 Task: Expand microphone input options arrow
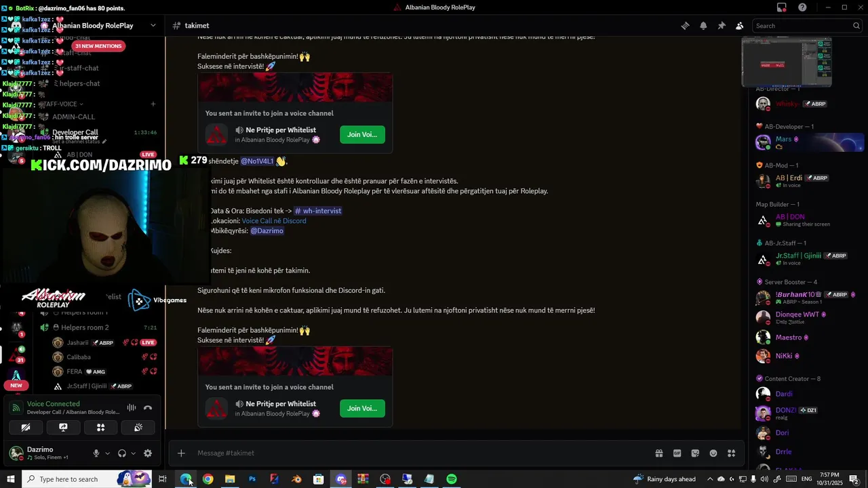[107, 453]
